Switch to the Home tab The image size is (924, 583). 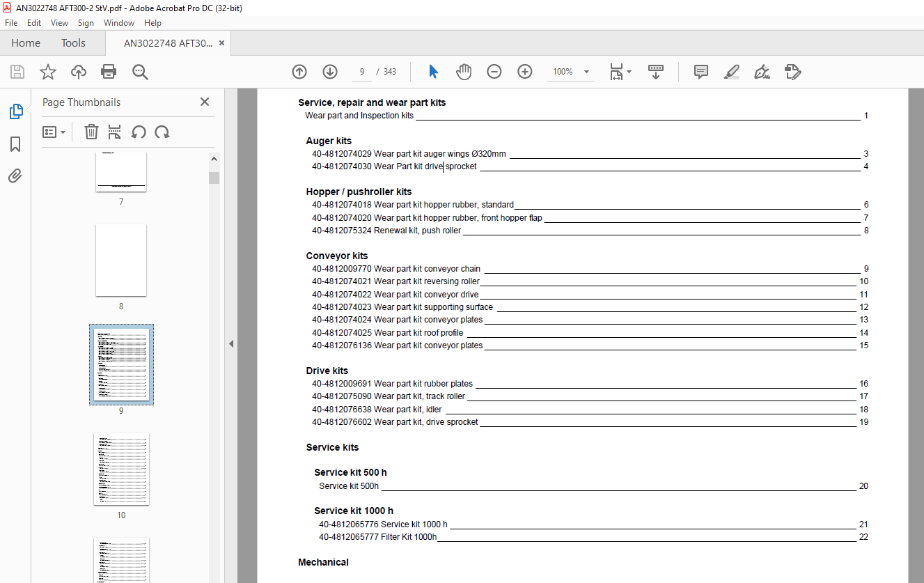click(x=26, y=43)
